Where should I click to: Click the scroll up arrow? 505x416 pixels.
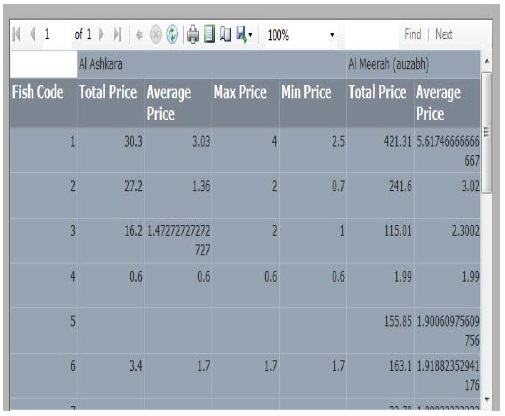[487, 61]
